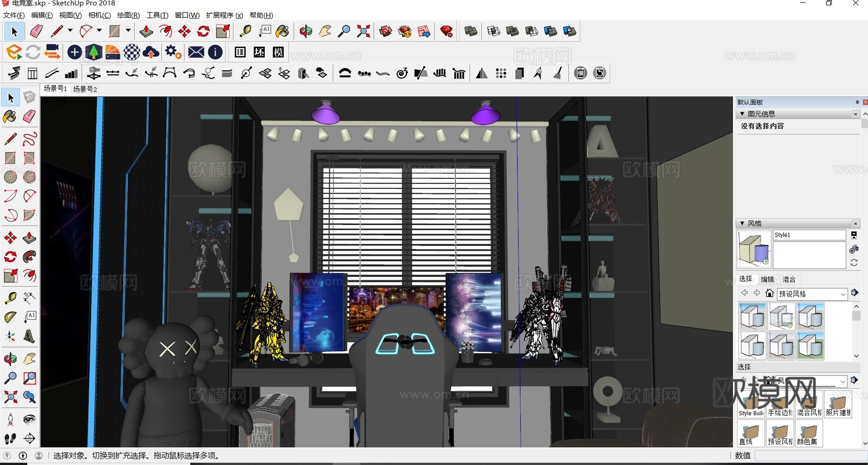Select the Zoom magnifier in the top toolbar
868x465 pixels.
(344, 32)
